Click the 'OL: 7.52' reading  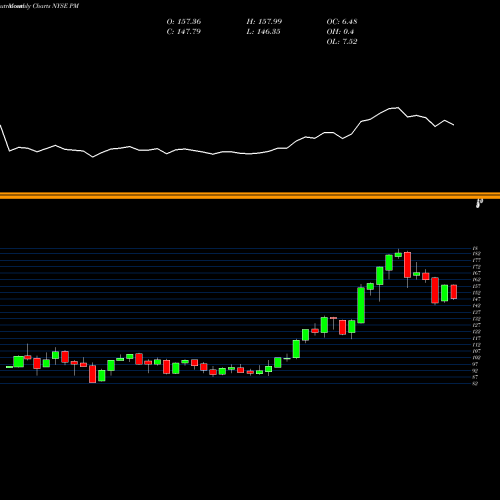[342, 42]
